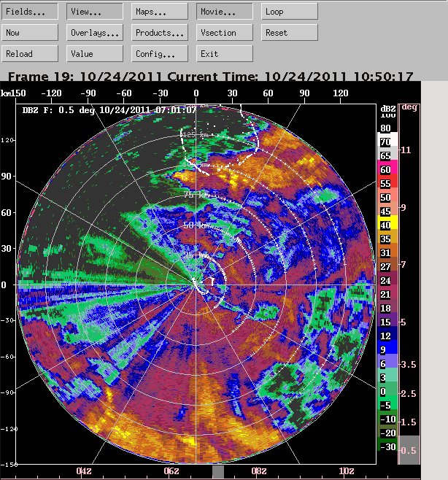Jump to 08Z on the time axis
Screen dimensions: 448x480
258,471
